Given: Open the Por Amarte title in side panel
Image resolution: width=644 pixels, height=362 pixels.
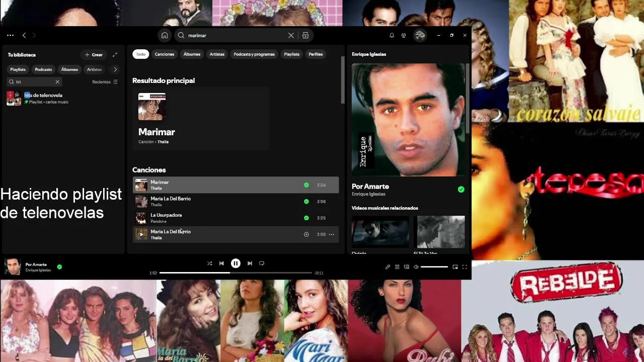Looking at the screenshot, I should click(370, 187).
